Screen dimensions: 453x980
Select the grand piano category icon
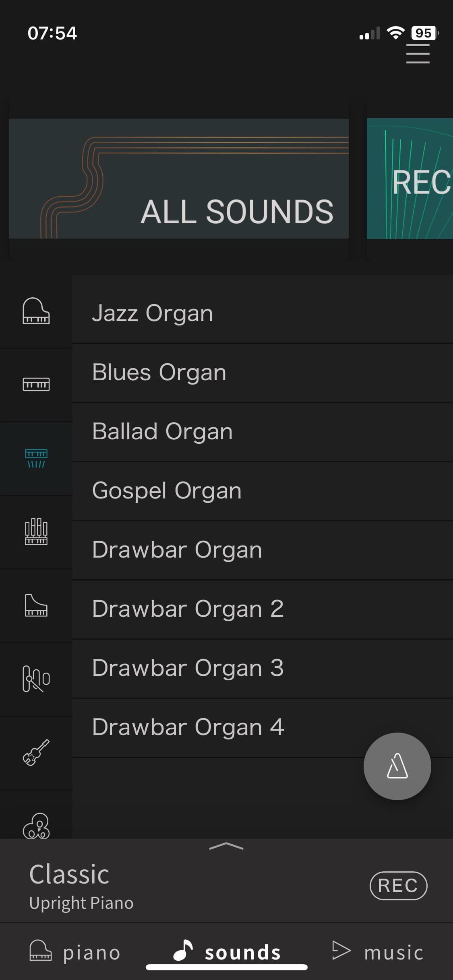pos(36,311)
